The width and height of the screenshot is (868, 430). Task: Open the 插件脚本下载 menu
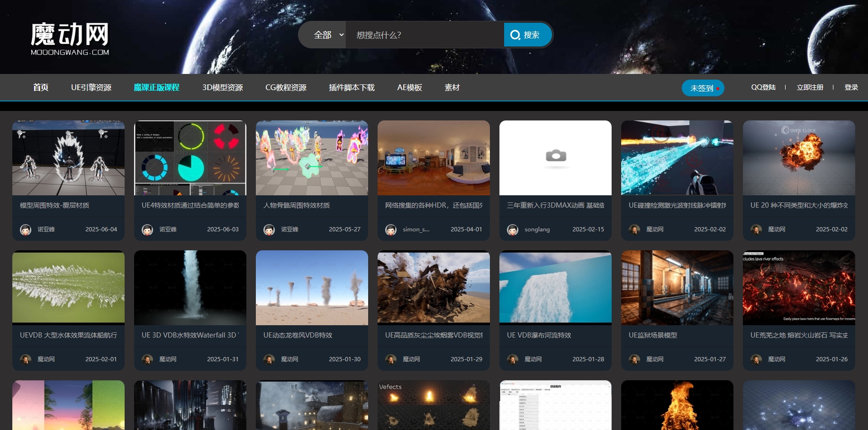coord(351,87)
